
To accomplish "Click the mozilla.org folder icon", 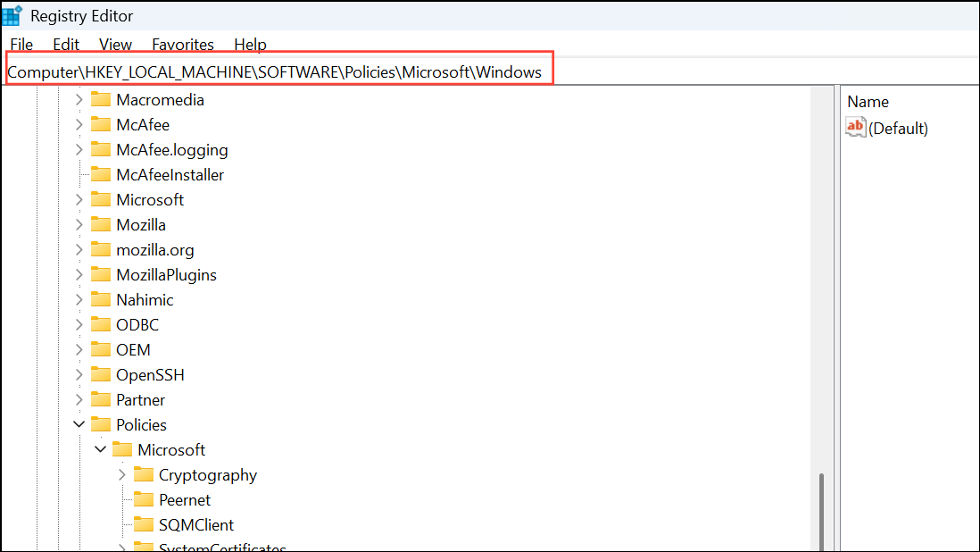I will 101,249.
